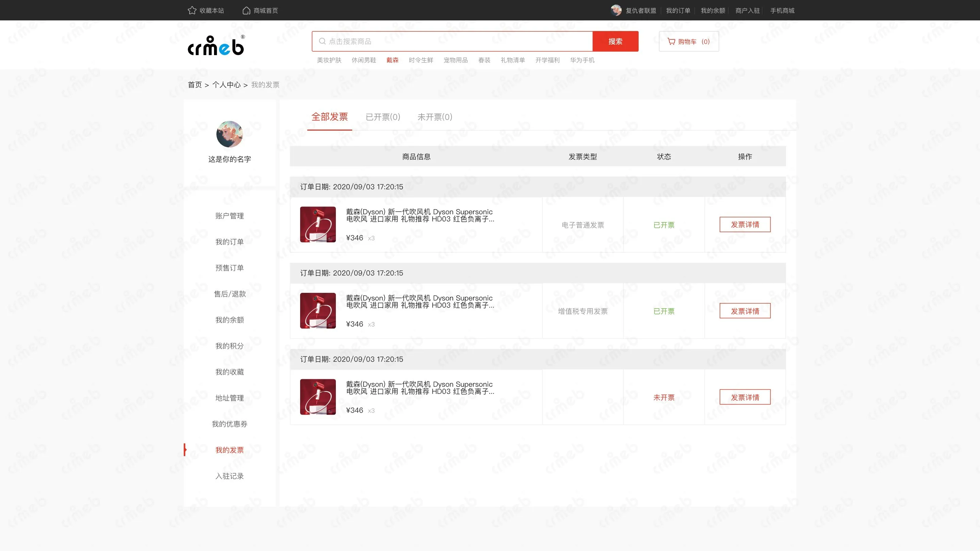Go to 预售订单 in the sidebar
This screenshot has width=980, height=551.
pos(230,268)
